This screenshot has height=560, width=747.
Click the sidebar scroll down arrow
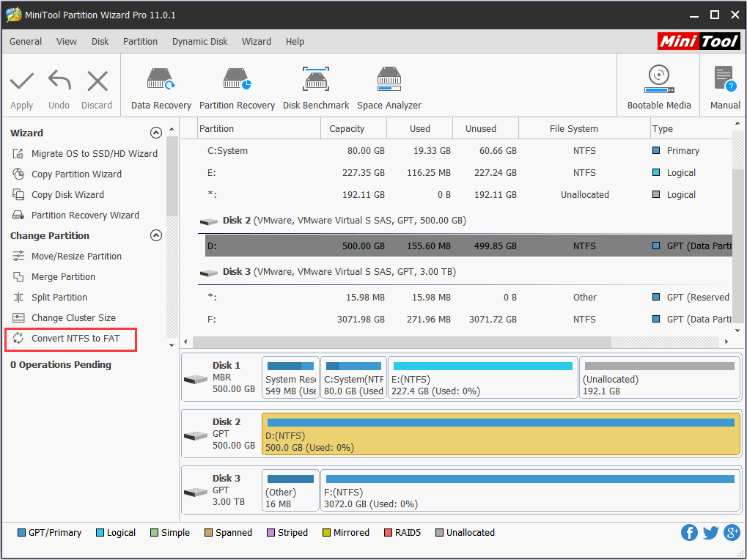172,345
